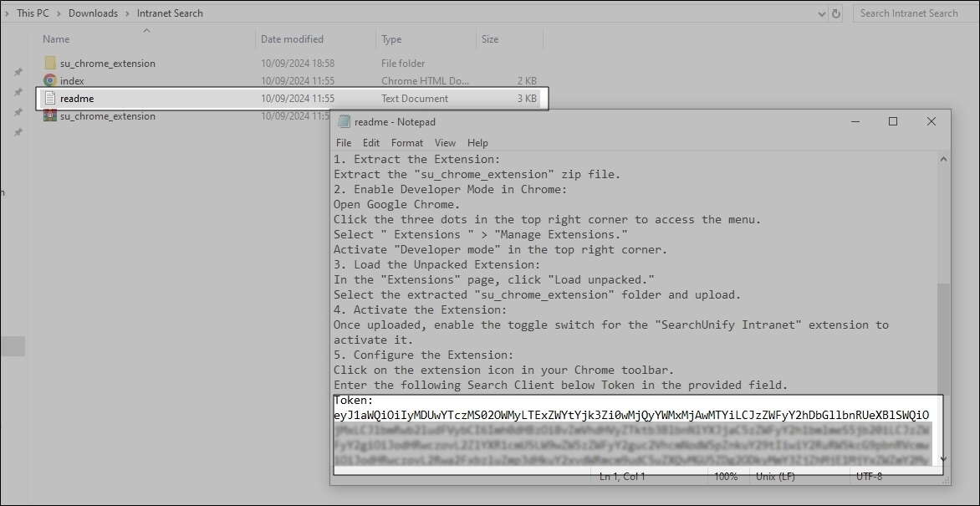Sort files by Date modified column
The width and height of the screenshot is (980, 506).
(x=292, y=39)
